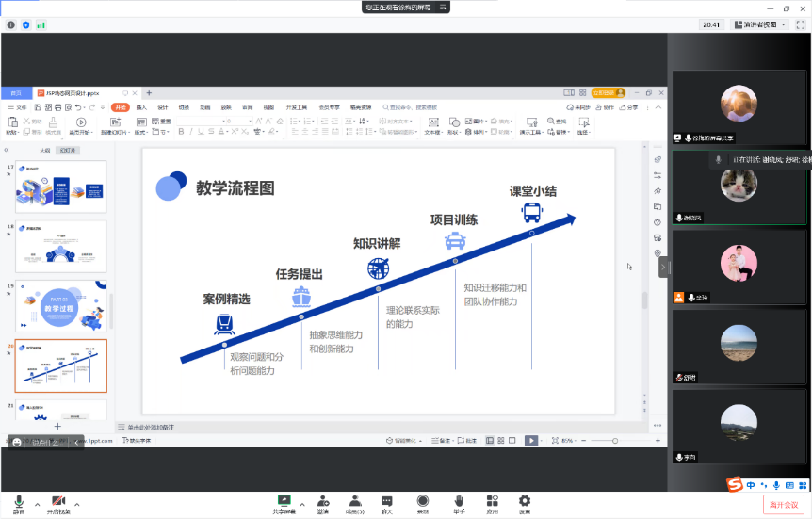812x519 pixels.
Task: Select slide 18 thumbnail
Action: coord(61,247)
